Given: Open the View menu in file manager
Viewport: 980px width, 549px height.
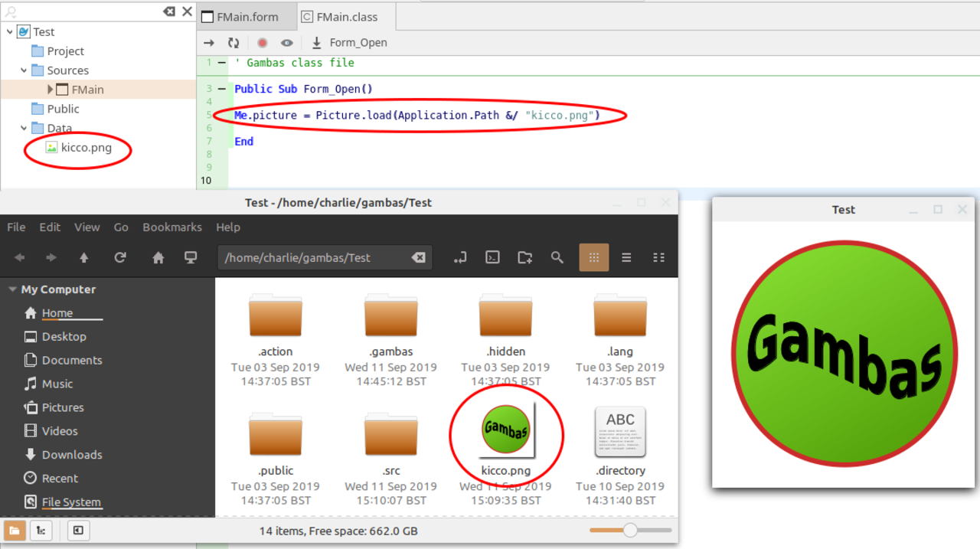Looking at the screenshot, I should click(x=87, y=227).
